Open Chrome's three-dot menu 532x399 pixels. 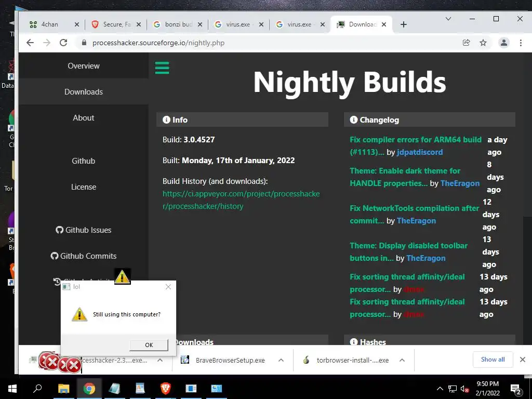[x=521, y=43]
